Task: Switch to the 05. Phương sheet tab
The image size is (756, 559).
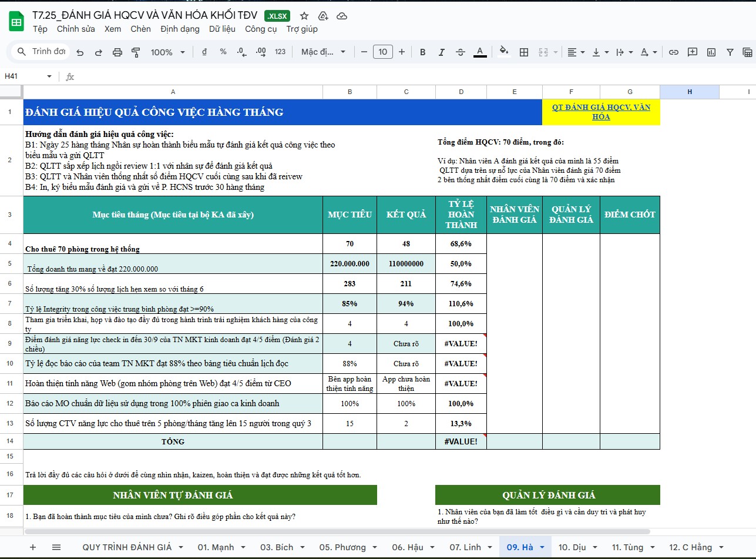Action: coord(342,547)
